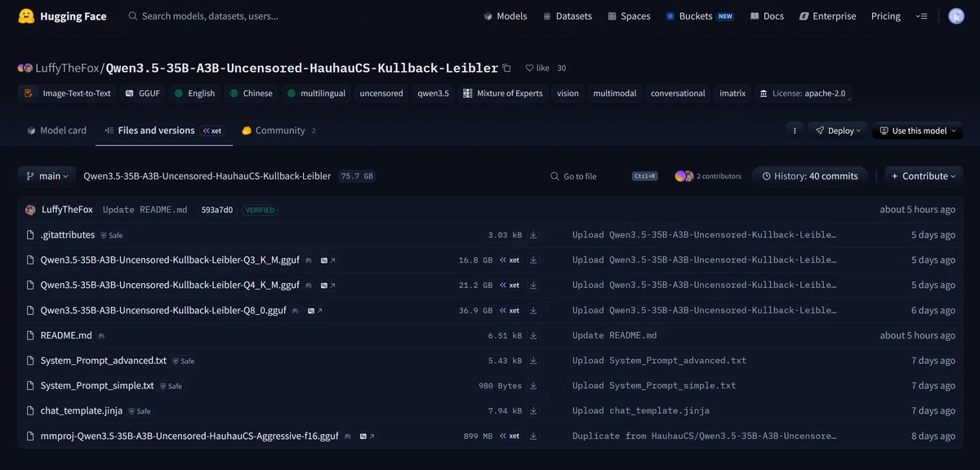Open the Q3_K_M.gguf file name
980x470 pixels.
170,260
